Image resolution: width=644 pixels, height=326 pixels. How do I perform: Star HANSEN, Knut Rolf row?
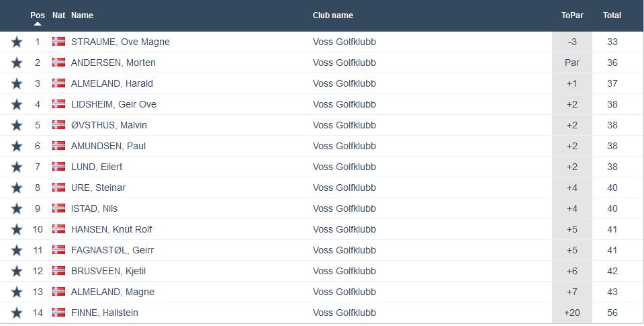[x=17, y=230]
